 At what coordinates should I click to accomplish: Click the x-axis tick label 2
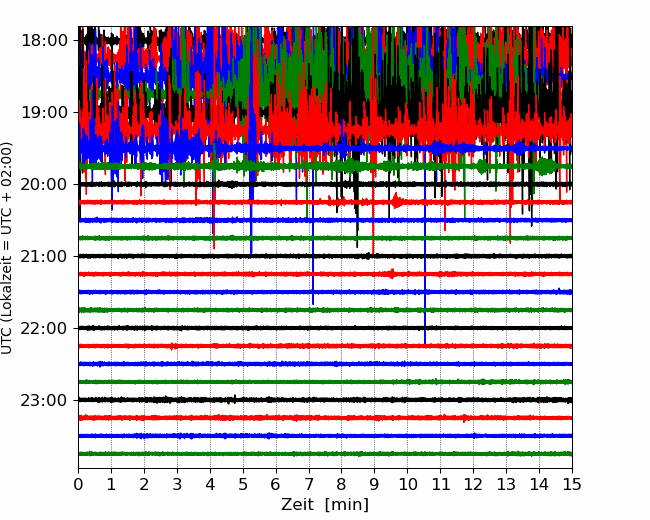coord(144,484)
